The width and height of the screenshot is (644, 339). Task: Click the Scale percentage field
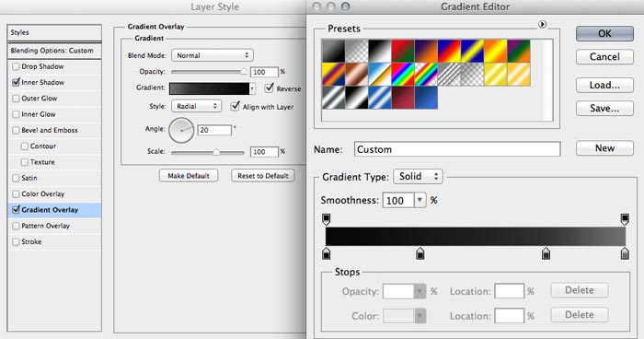pos(264,152)
